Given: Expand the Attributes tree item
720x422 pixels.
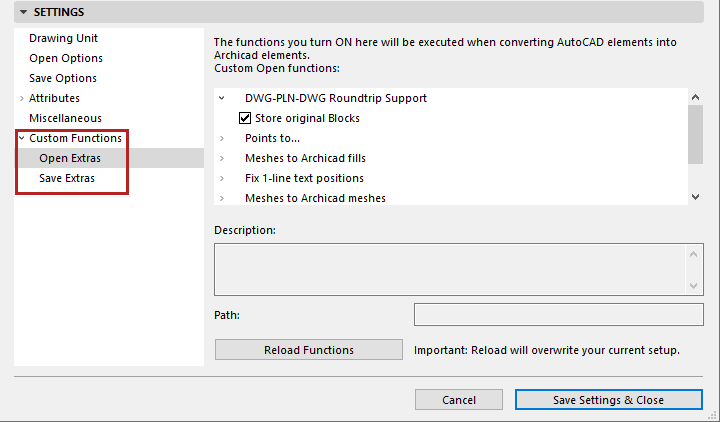Looking at the screenshot, I should 21,98.
